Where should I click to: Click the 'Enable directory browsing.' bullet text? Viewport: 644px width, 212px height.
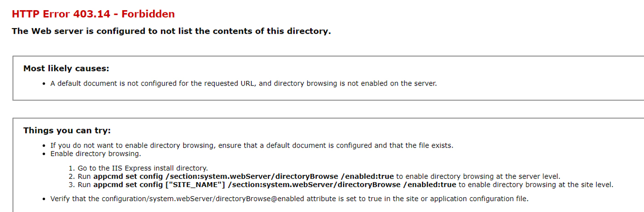point(96,154)
